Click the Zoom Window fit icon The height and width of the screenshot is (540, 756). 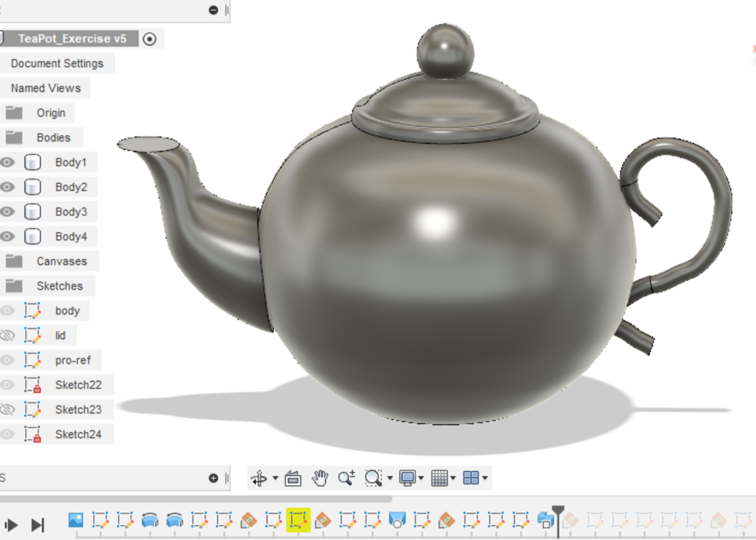click(x=373, y=478)
